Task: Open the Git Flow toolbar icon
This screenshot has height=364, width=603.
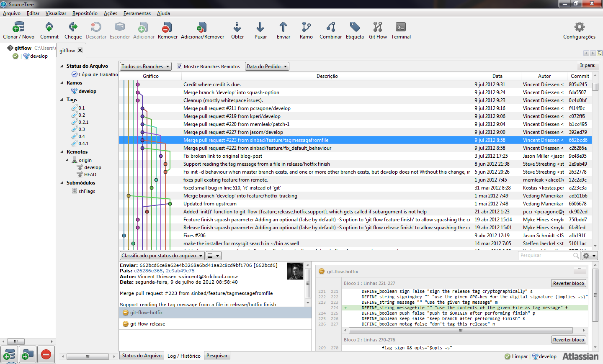Action: (378, 28)
